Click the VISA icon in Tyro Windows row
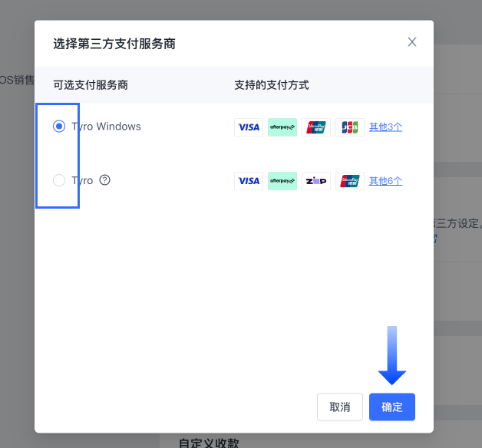This screenshot has width=482, height=448. pos(249,127)
